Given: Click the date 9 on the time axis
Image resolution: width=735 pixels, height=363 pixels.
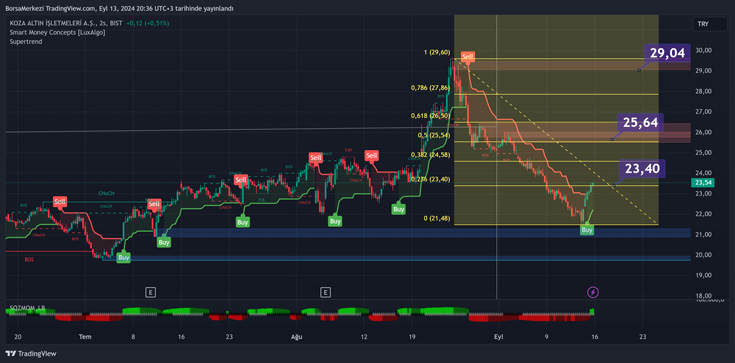Looking at the screenshot, I should click(547, 337).
